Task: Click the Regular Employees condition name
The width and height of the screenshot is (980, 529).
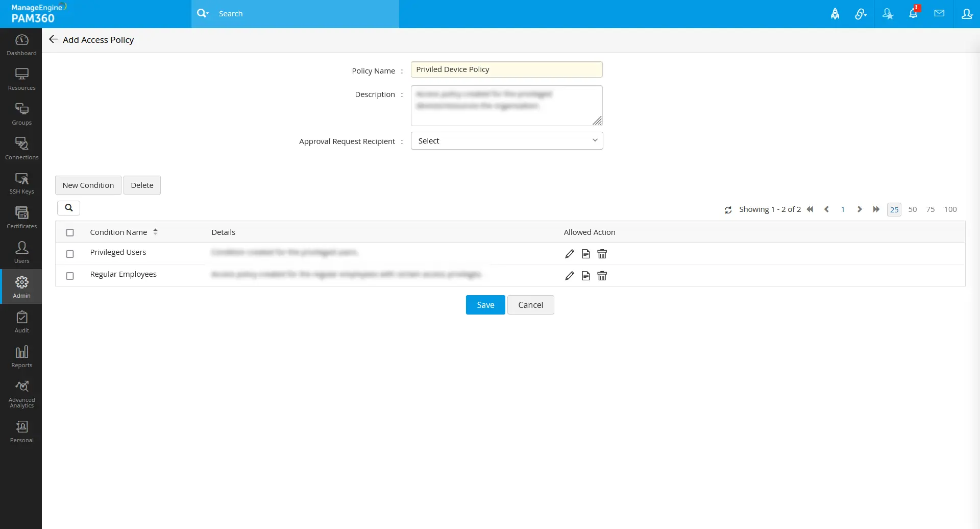Action: tap(123, 274)
